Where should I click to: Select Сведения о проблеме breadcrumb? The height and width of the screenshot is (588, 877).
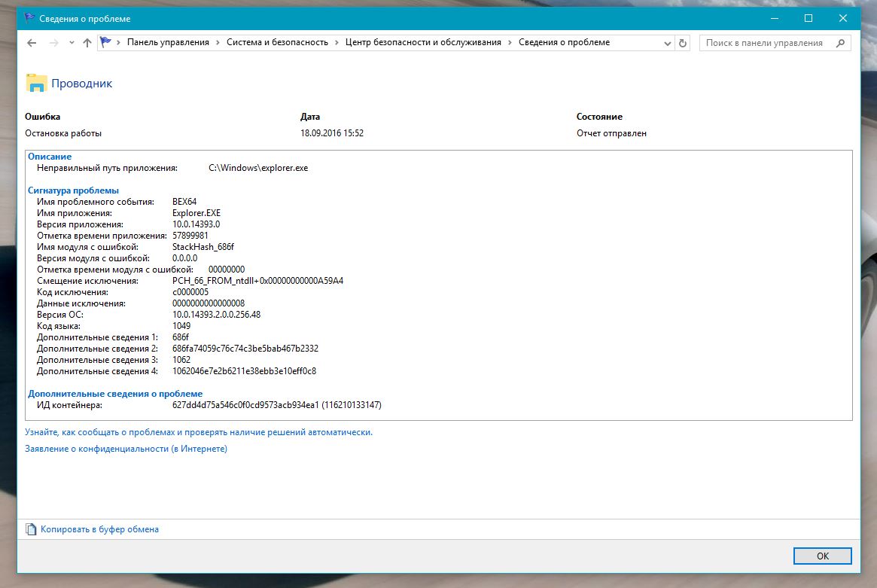(565, 42)
